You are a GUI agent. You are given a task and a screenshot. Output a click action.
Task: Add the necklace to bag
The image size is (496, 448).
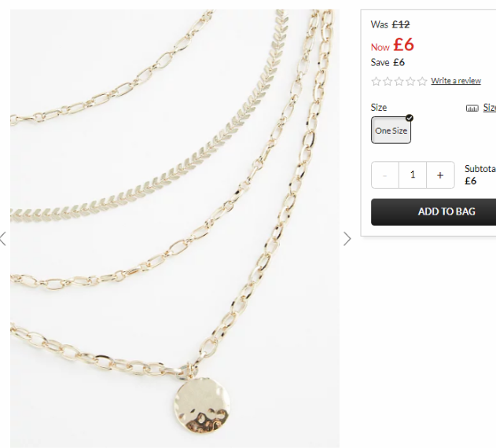[434, 212]
